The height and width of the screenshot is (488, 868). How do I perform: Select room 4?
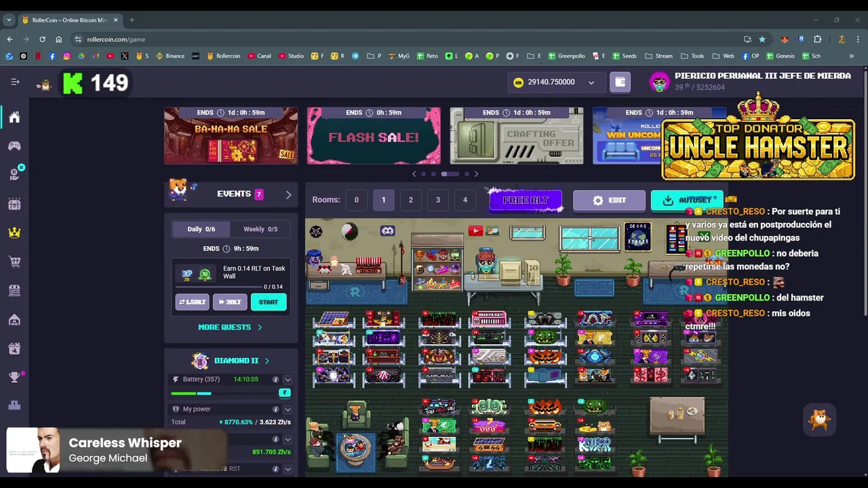pyautogui.click(x=465, y=200)
